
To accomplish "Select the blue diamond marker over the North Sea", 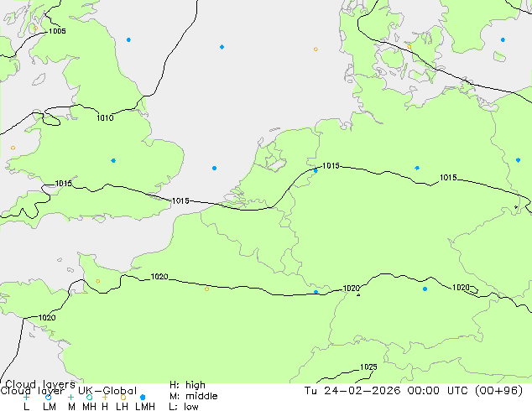I will click(x=222, y=47).
